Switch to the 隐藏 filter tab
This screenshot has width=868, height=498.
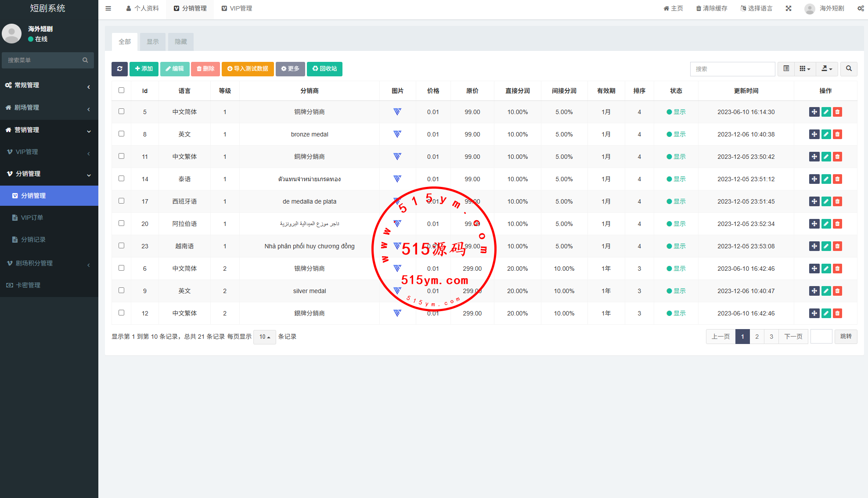point(181,42)
